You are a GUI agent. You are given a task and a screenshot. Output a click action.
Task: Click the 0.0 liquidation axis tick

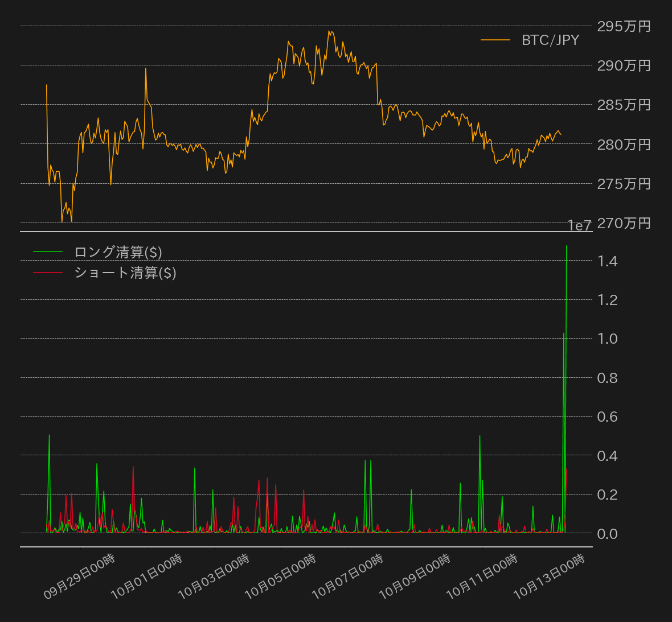607,534
